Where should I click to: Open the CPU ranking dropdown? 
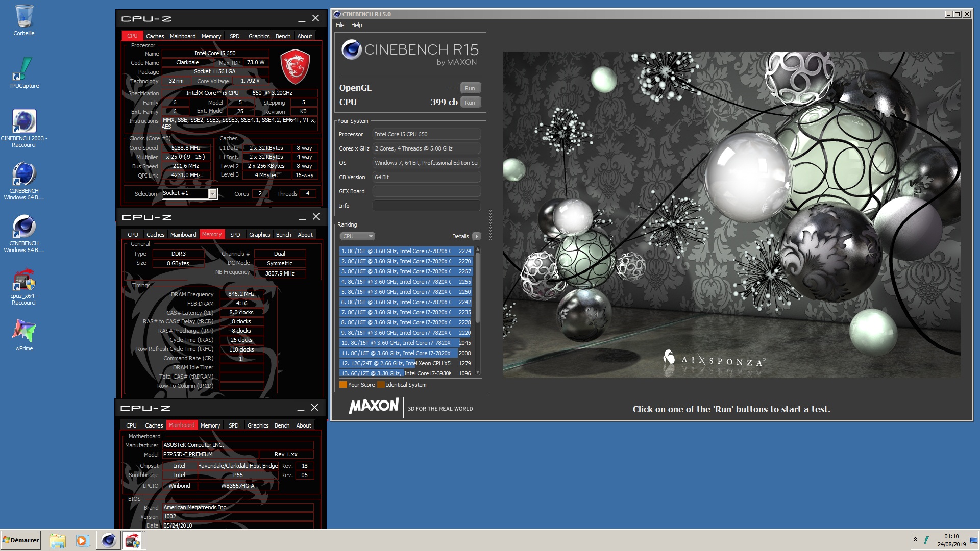coord(357,236)
